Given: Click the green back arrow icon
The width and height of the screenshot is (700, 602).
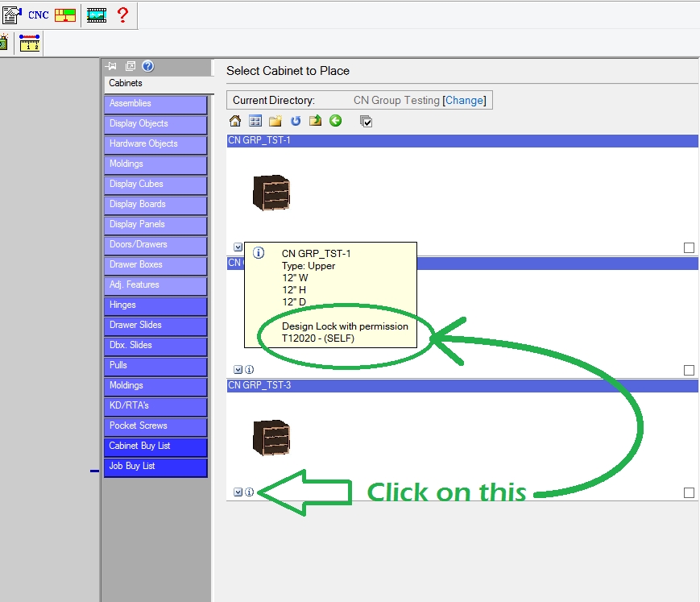Looking at the screenshot, I should 336,121.
